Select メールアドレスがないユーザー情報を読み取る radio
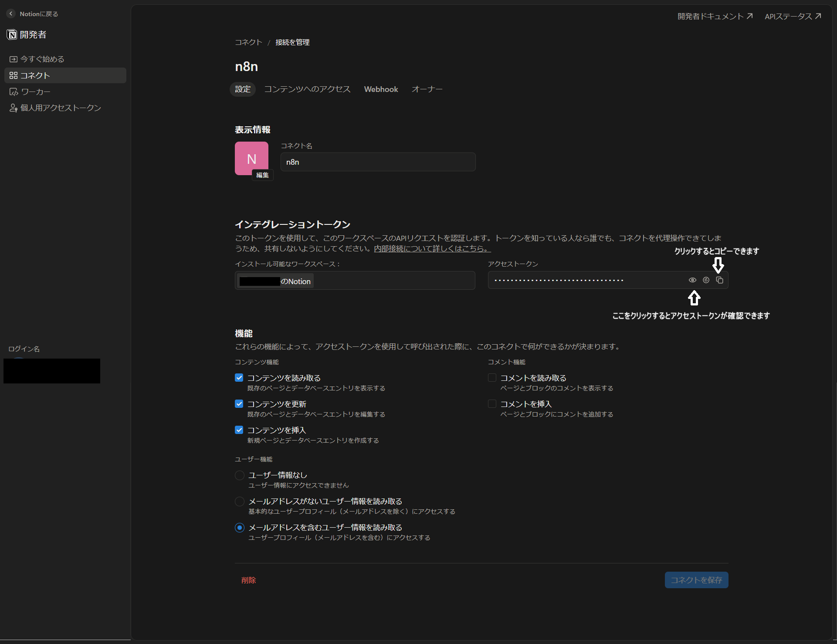Image resolution: width=837 pixels, height=644 pixels. coord(240,502)
